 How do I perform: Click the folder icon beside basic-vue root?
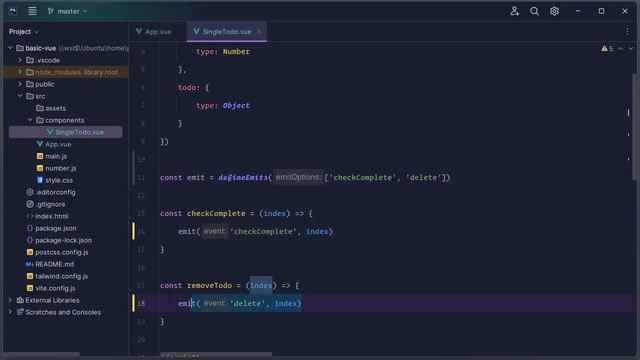[20, 48]
